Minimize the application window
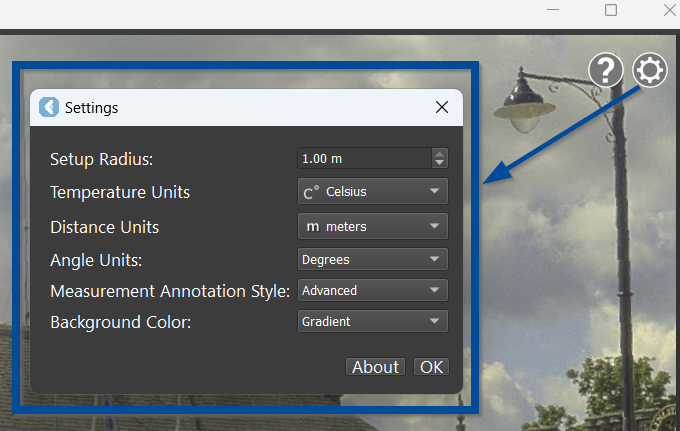The height and width of the screenshot is (431, 680). tap(553, 10)
